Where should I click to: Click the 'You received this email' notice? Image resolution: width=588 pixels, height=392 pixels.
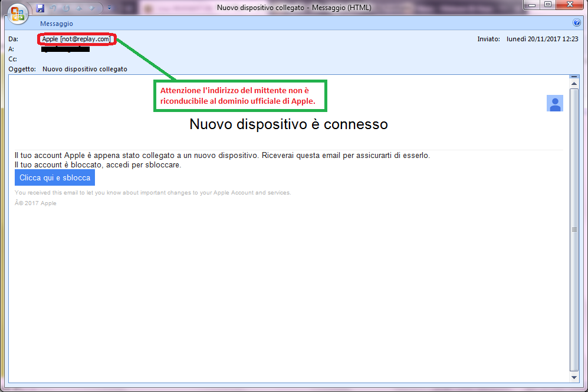pos(153,193)
